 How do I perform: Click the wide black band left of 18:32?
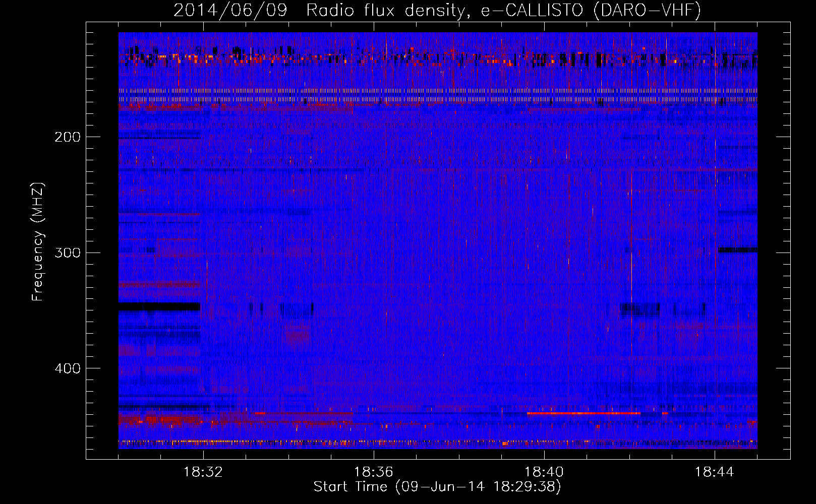159,306
